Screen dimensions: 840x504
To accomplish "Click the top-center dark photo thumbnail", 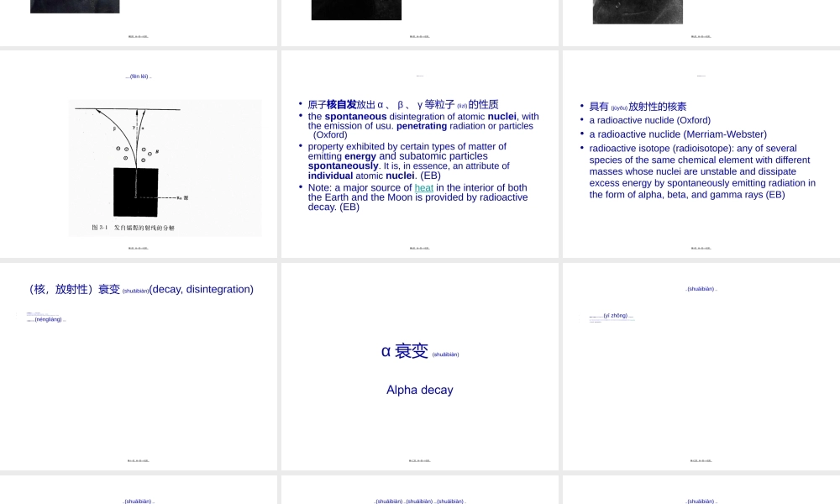I will [x=356, y=9].
